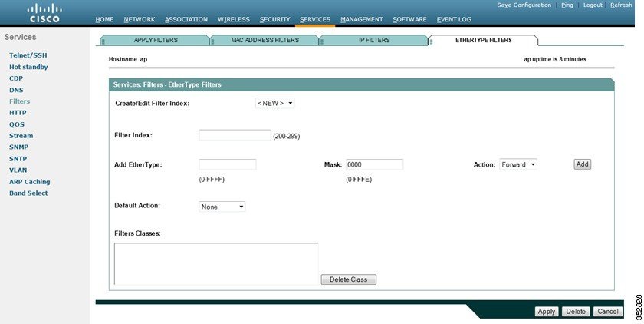Open the SECURITY menu
The width and height of the screenshot is (644, 324).
(274, 19)
